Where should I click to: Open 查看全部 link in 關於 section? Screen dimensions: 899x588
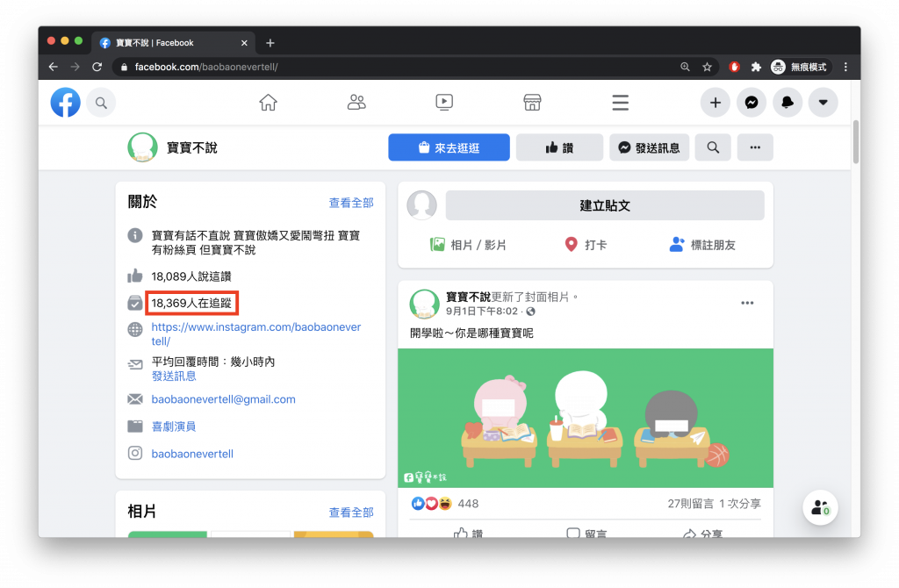pos(351,203)
